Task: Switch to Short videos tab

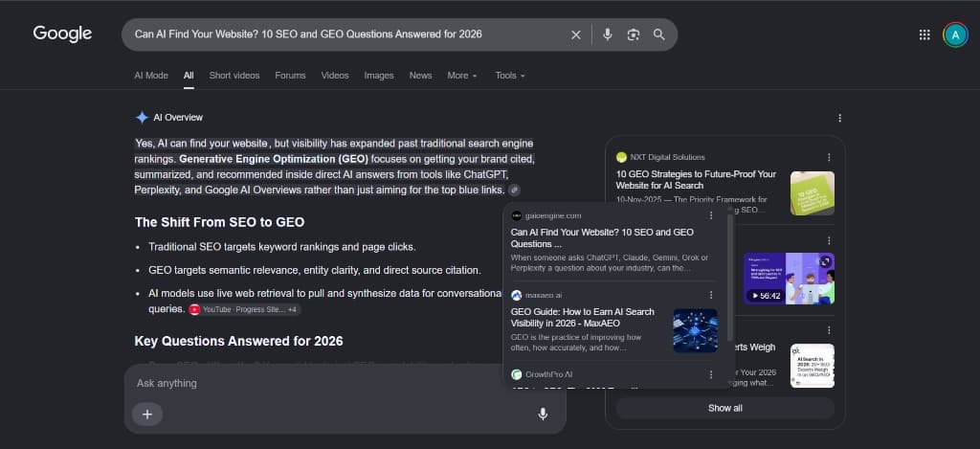Action: point(234,76)
